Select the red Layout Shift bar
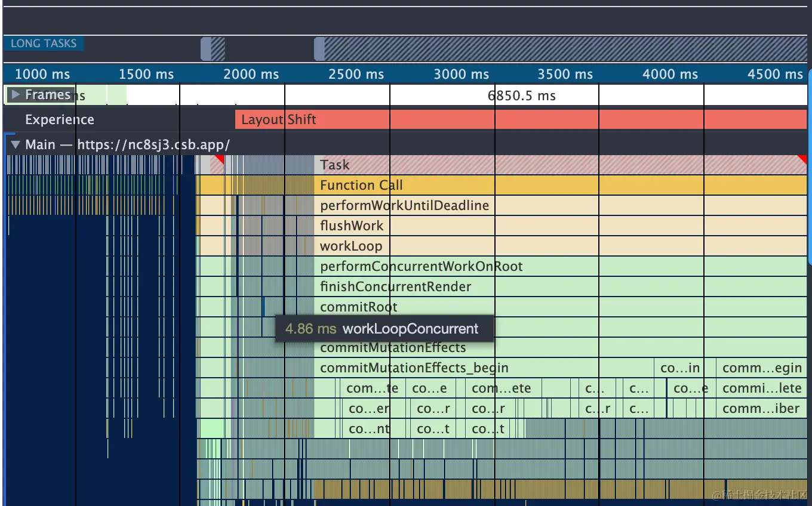This screenshot has height=506, width=812. coord(521,119)
